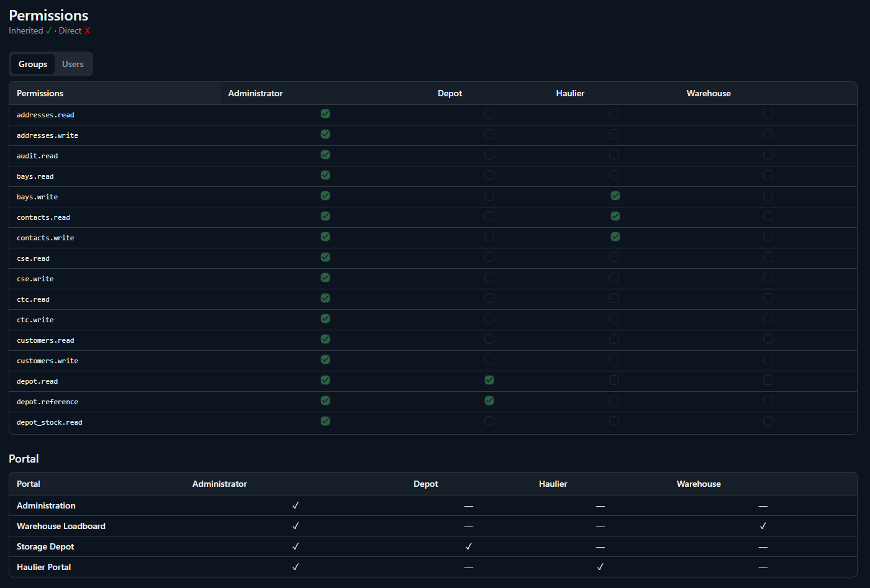The width and height of the screenshot is (870, 588).
Task: Click the depot_stock.read permission name
Action: 50,422
